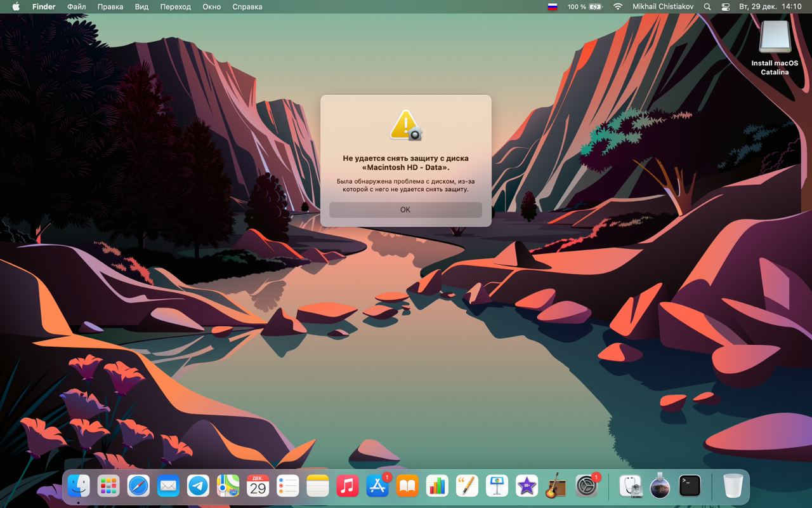Viewport: 812px width, 508px height.
Task: Launch iMovie from the Dock
Action: tap(527, 486)
